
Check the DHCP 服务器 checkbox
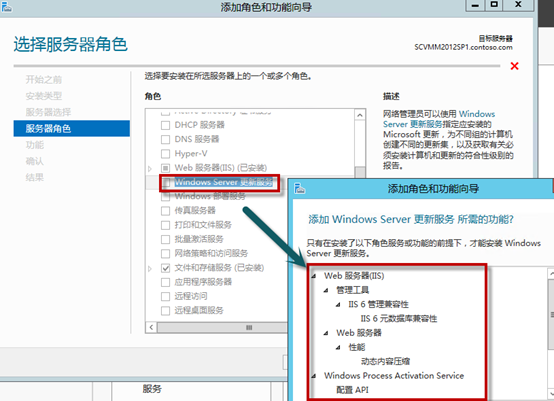[165, 125]
